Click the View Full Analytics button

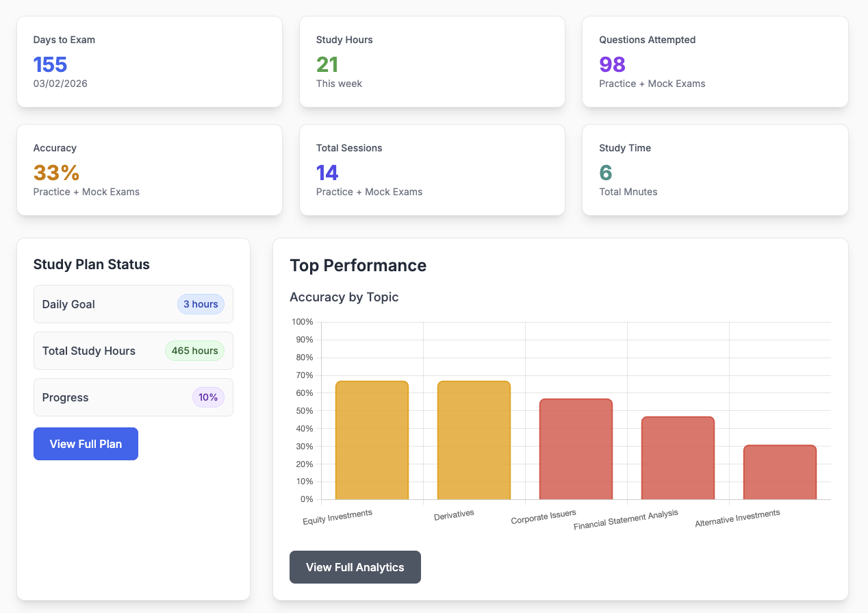[x=355, y=567]
